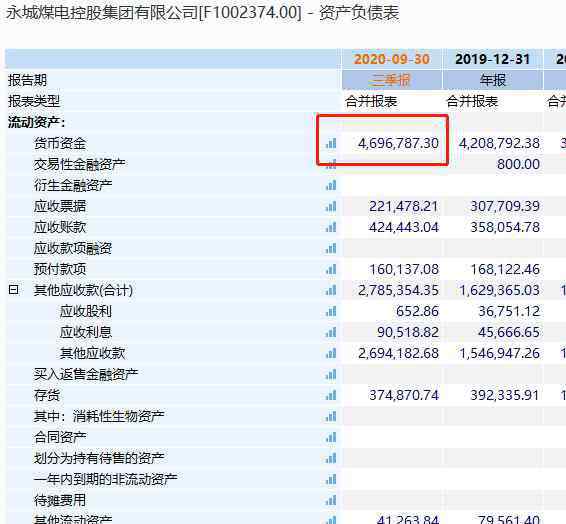Open chart icon for 预付款项 row

point(331,269)
